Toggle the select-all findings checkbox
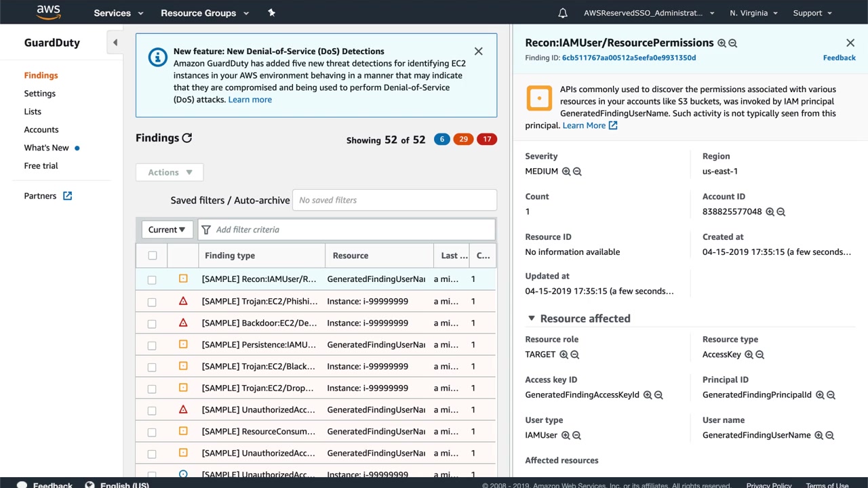Viewport: 868px width, 488px height. coord(152,256)
